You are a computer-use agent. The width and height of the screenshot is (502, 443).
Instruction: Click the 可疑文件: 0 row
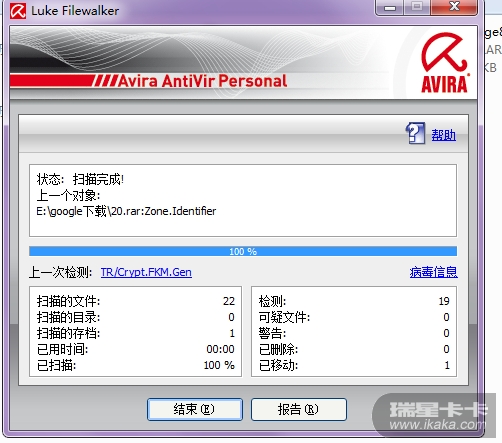click(x=354, y=317)
